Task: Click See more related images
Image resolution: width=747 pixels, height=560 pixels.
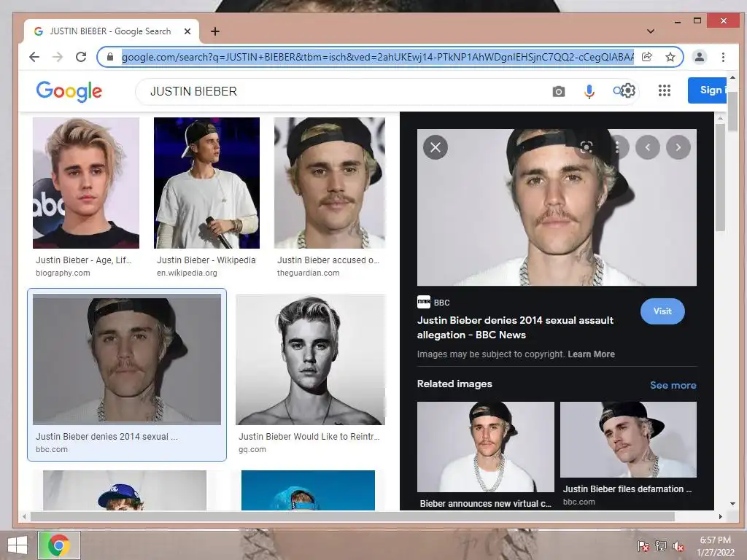Action: [x=673, y=385]
